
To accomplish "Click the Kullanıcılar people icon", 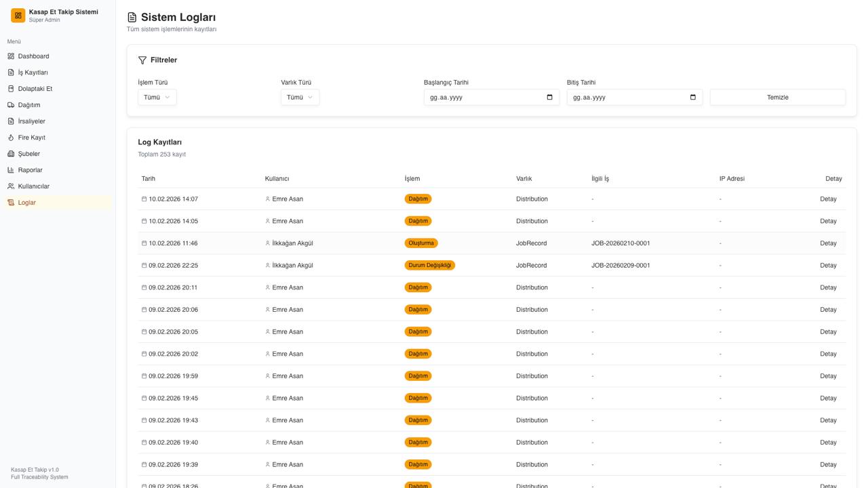I will coord(11,186).
